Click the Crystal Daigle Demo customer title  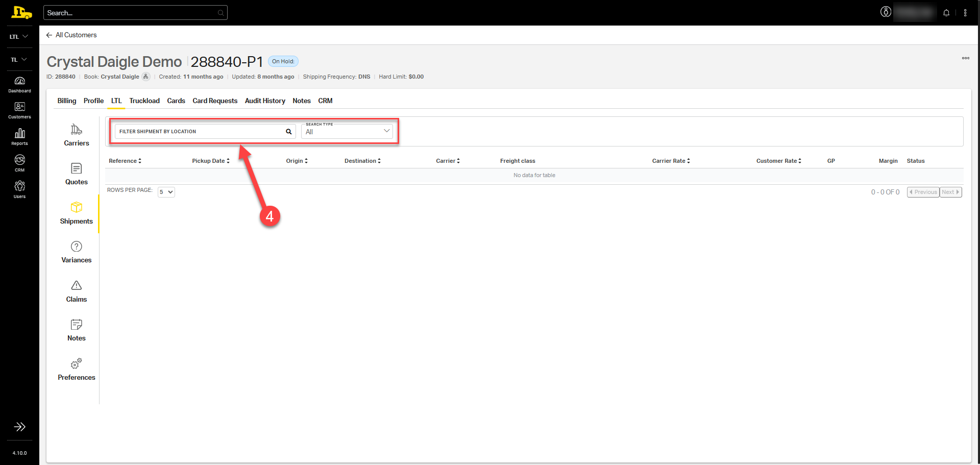(x=114, y=62)
